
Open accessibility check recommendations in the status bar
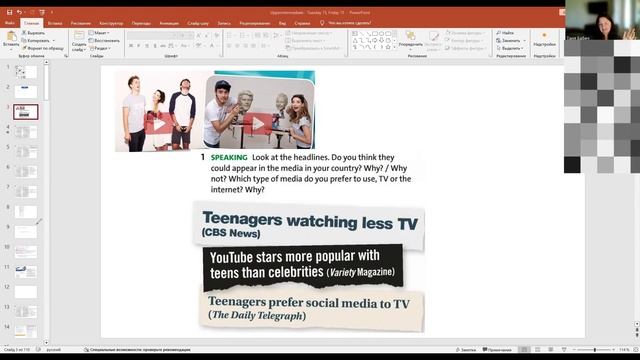[137, 350]
